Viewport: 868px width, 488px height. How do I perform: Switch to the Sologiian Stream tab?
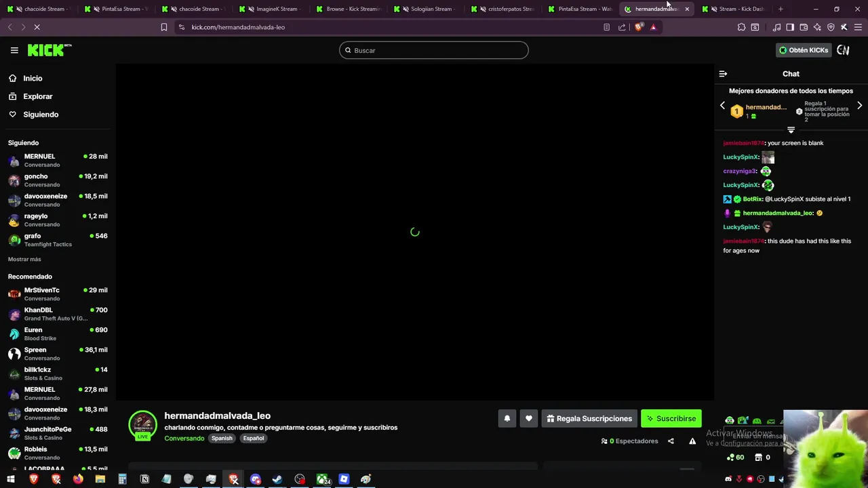click(425, 9)
